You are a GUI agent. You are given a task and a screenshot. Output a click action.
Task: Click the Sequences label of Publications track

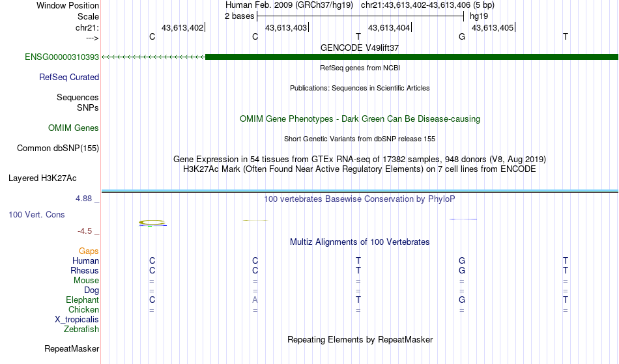[x=78, y=98]
